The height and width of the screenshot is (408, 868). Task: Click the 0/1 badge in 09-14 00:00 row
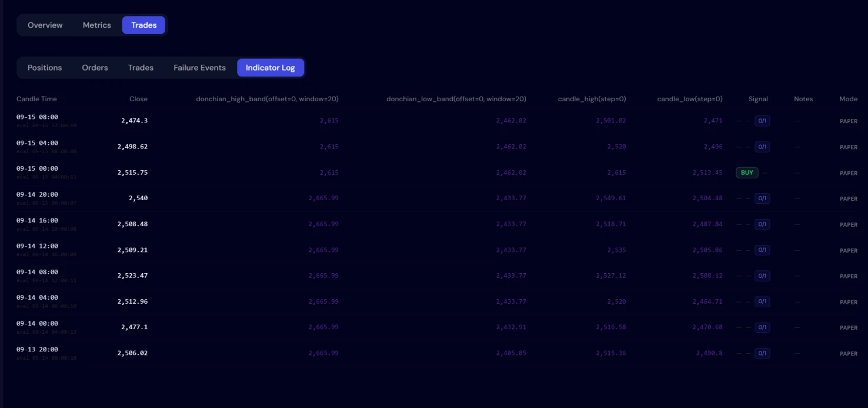pyautogui.click(x=762, y=327)
